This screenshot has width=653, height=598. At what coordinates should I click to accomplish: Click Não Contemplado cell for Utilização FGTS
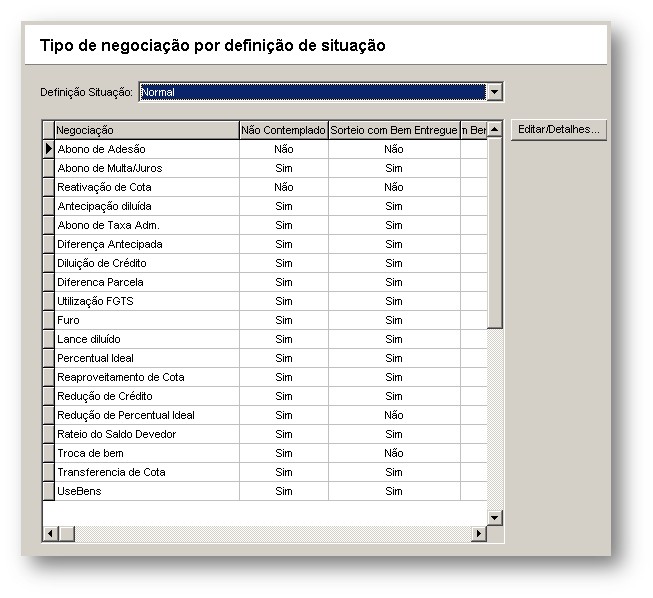[284, 301]
